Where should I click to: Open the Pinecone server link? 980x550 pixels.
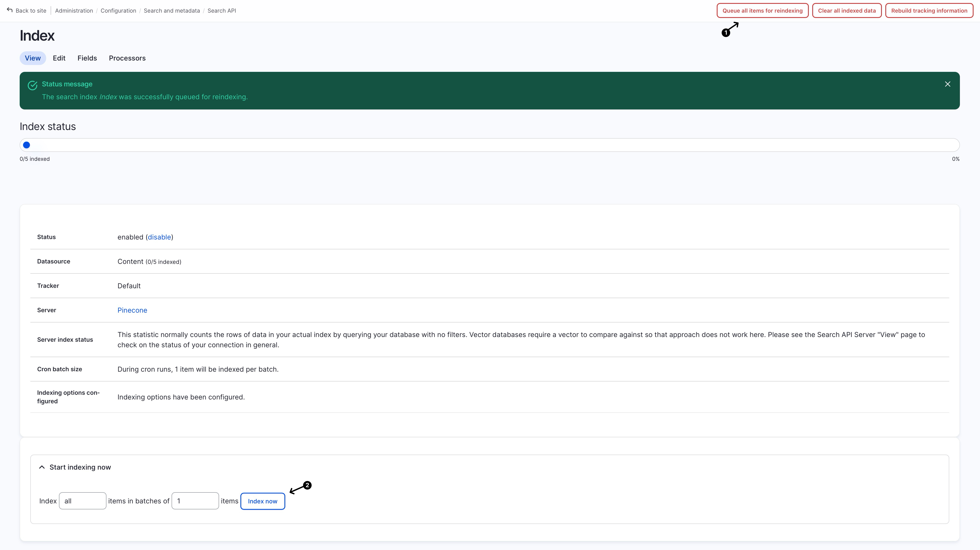click(132, 310)
